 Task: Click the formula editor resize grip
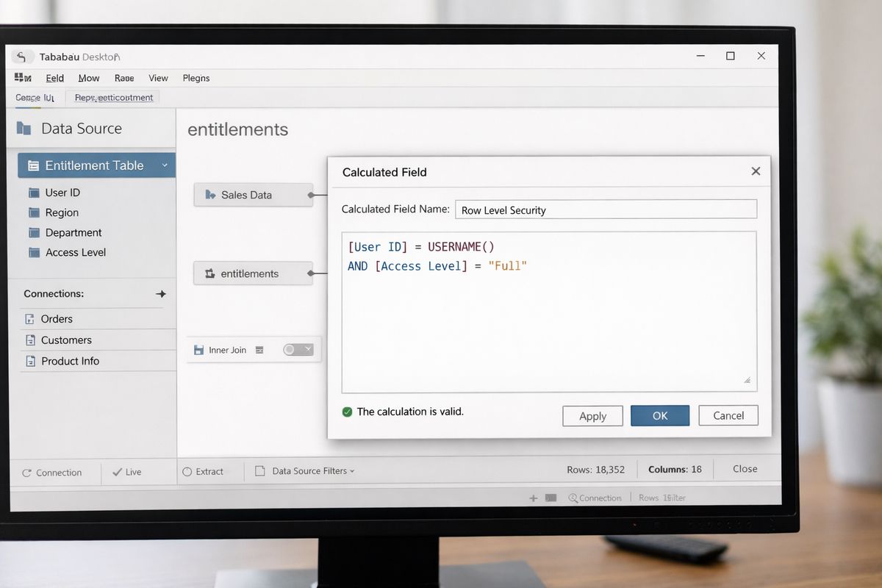coord(747,380)
